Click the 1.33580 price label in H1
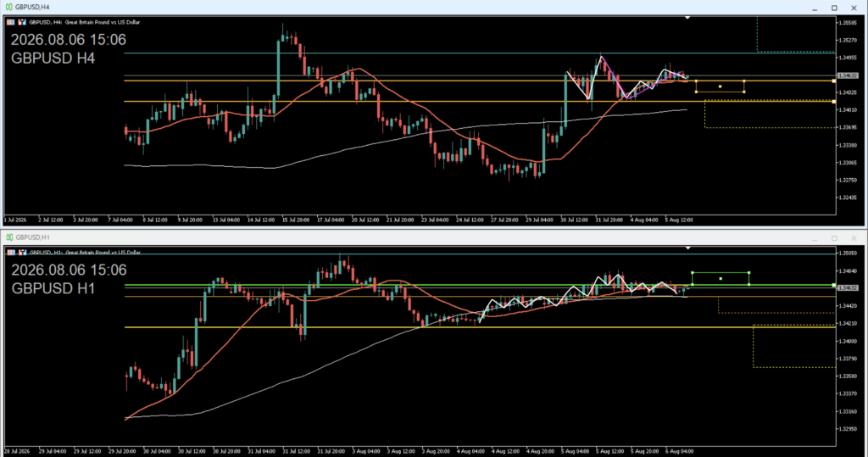 848,376
